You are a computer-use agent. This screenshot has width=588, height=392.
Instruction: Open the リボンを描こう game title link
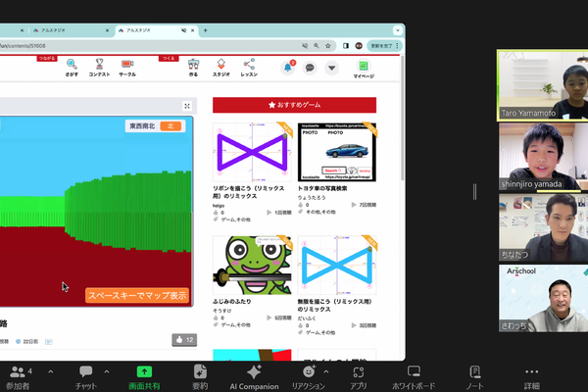pos(248,192)
